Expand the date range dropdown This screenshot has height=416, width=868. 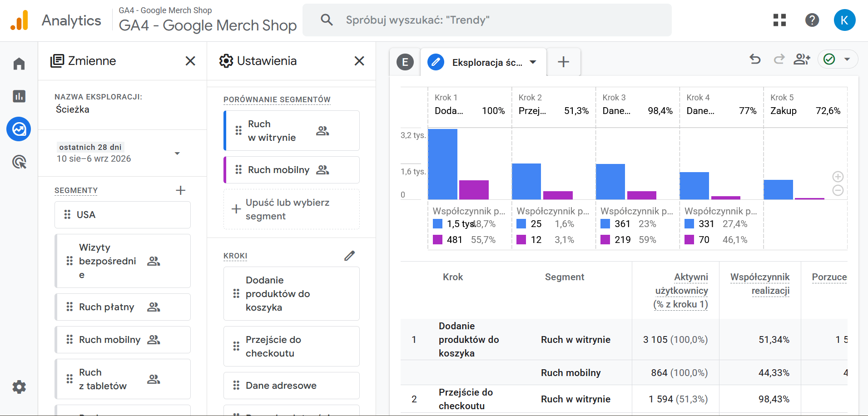coord(177,153)
